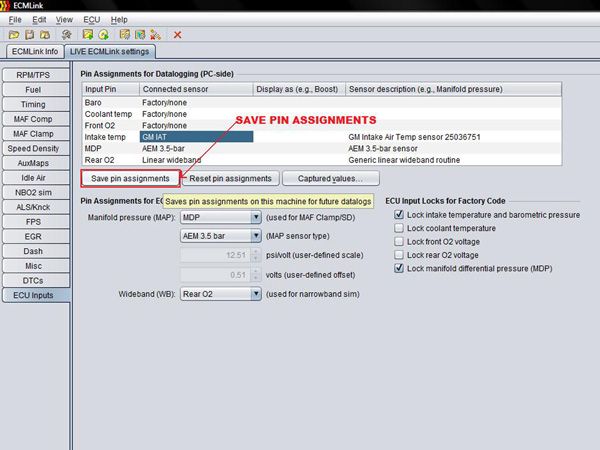The image size is (600, 450).
Task: Click the ECMLink logo in the title bar
Action: (5, 5)
